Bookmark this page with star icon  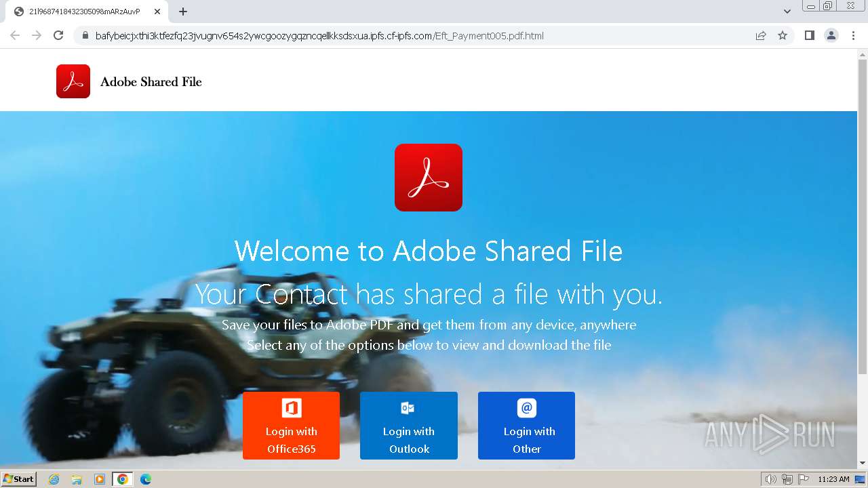783,36
